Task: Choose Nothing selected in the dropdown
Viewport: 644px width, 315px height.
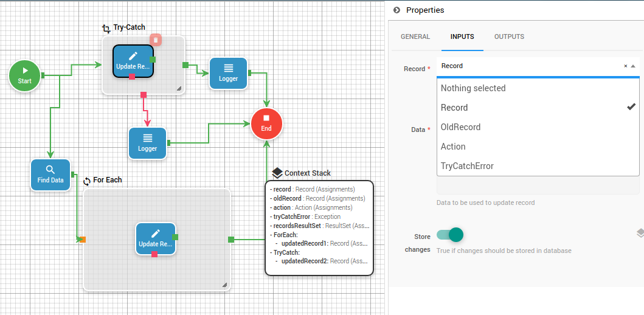Action: point(538,88)
